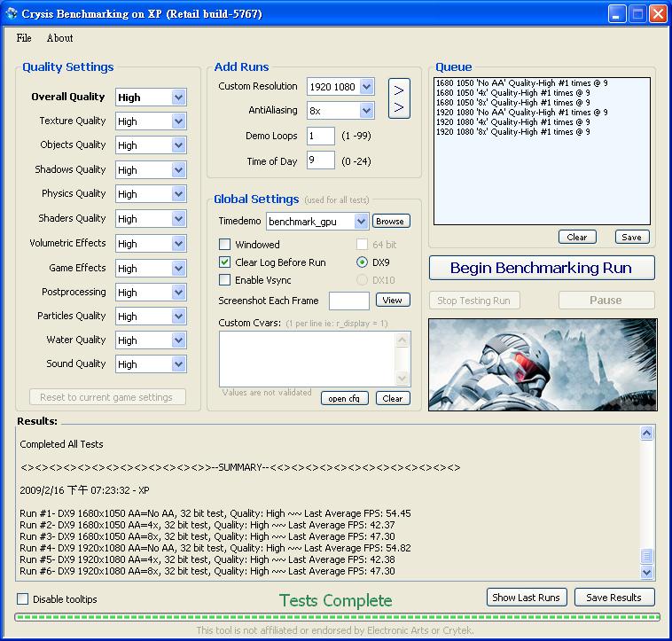Screen dimensions: 672x641
Task: Select the DX9 radio button
Action: point(363,262)
